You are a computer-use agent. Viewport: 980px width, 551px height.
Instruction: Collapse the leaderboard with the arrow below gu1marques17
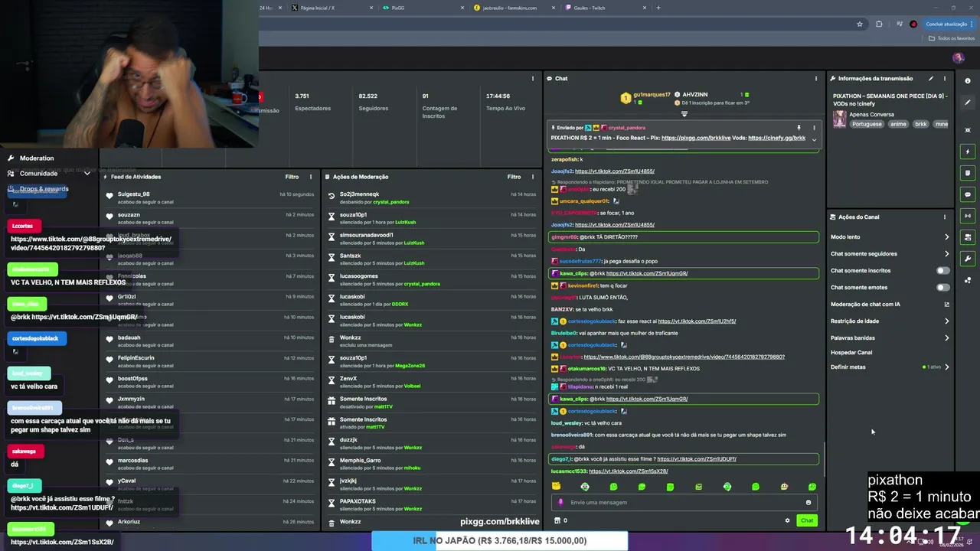[684, 114]
